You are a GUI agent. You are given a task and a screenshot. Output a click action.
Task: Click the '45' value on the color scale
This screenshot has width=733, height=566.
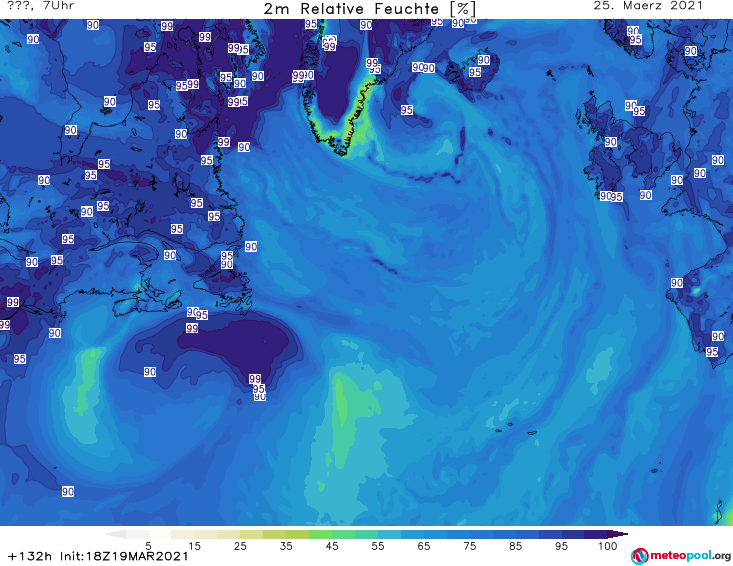click(332, 546)
